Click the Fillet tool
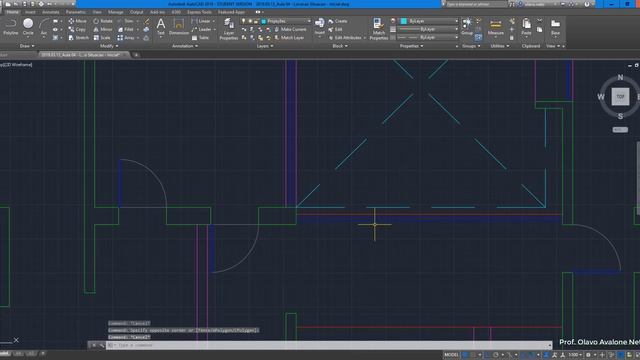Image resolution: width=640 pixels, height=360 pixels. 126,29
